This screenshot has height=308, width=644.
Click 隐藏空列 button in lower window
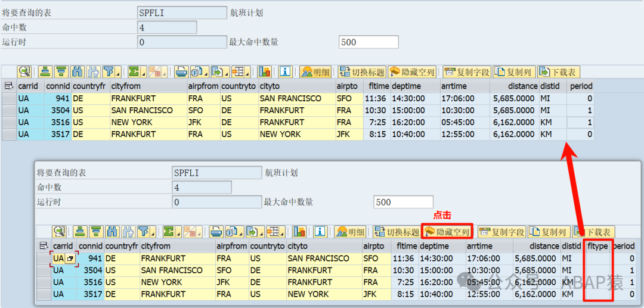pyautogui.click(x=447, y=232)
